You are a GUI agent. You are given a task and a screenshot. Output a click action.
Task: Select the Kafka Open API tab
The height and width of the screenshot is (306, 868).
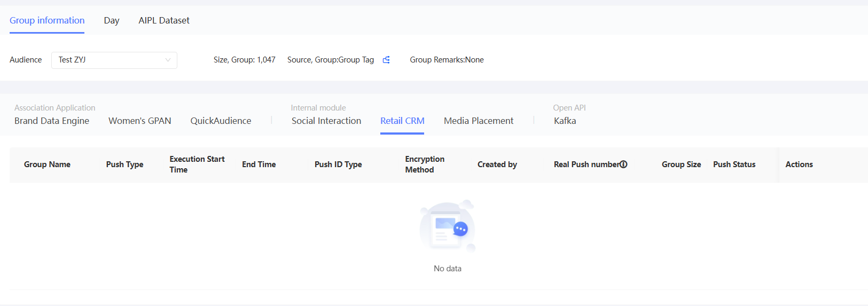click(565, 121)
